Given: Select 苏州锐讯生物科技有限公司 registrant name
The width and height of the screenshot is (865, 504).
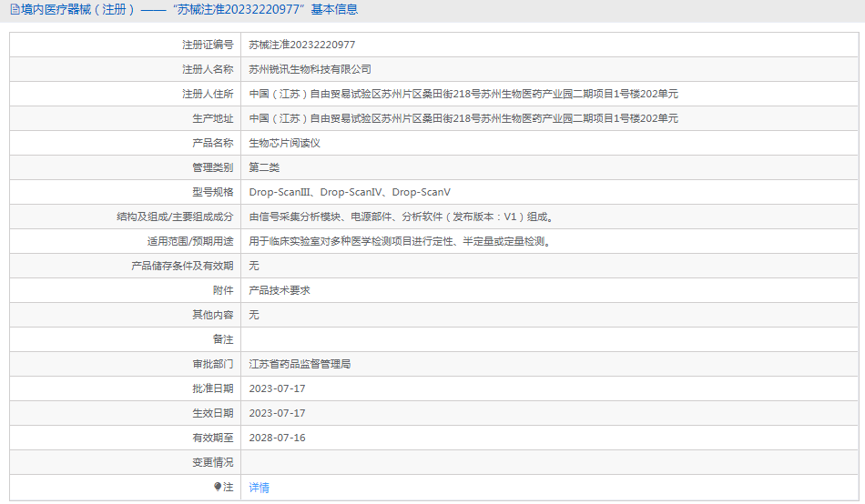Looking at the screenshot, I should click(310, 69).
